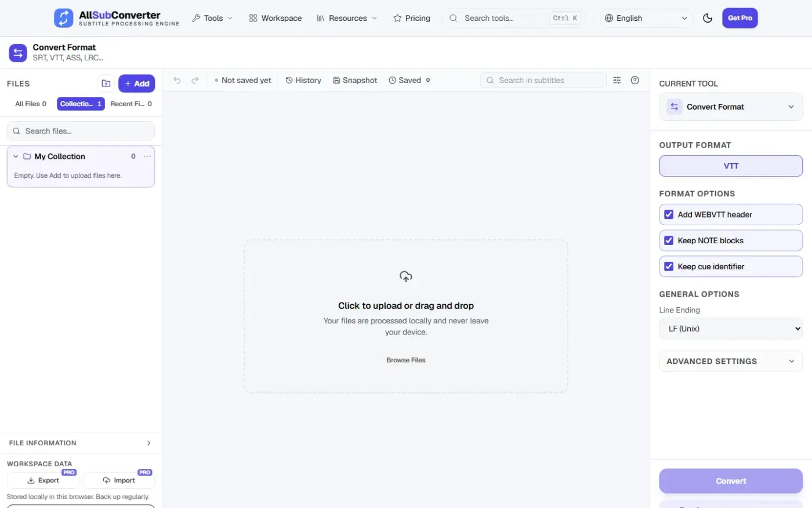812x508 pixels.
Task: Click the new collection folder icon
Action: [x=106, y=84]
